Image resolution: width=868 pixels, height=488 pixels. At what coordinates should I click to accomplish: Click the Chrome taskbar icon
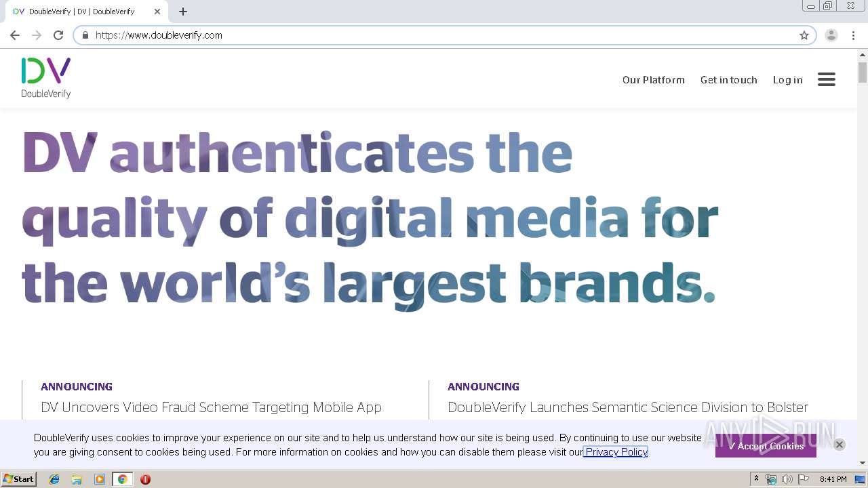pyautogui.click(x=122, y=479)
